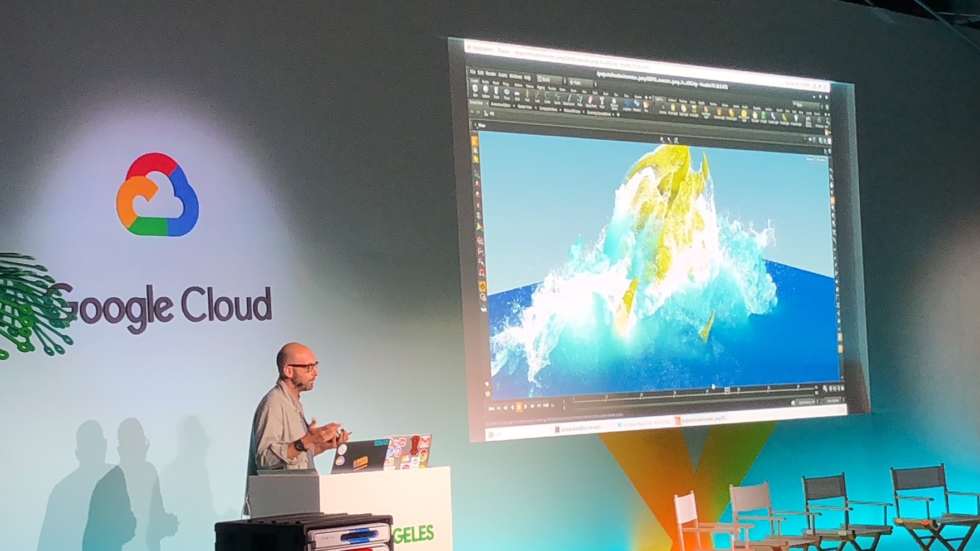Image resolution: width=980 pixels, height=551 pixels.
Task: Select the L-System shelf tool
Action: coord(626,105)
